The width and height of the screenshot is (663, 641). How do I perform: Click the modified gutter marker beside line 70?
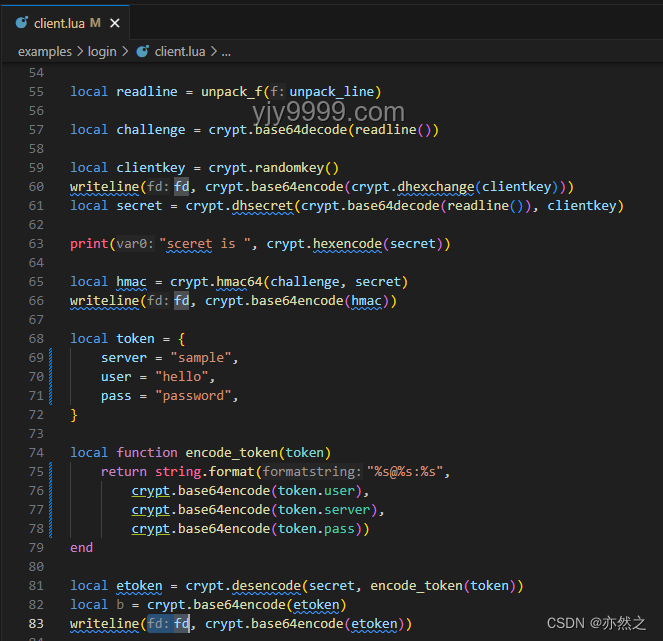coord(51,377)
